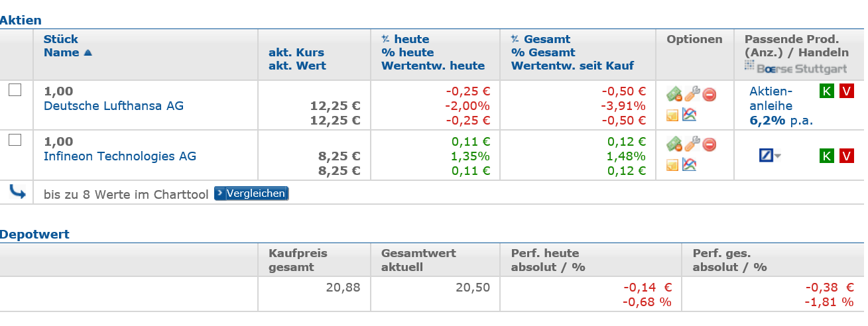This screenshot has height=326, width=868.
Task: Toggle the sort arrow next to Name
Action: (x=88, y=53)
